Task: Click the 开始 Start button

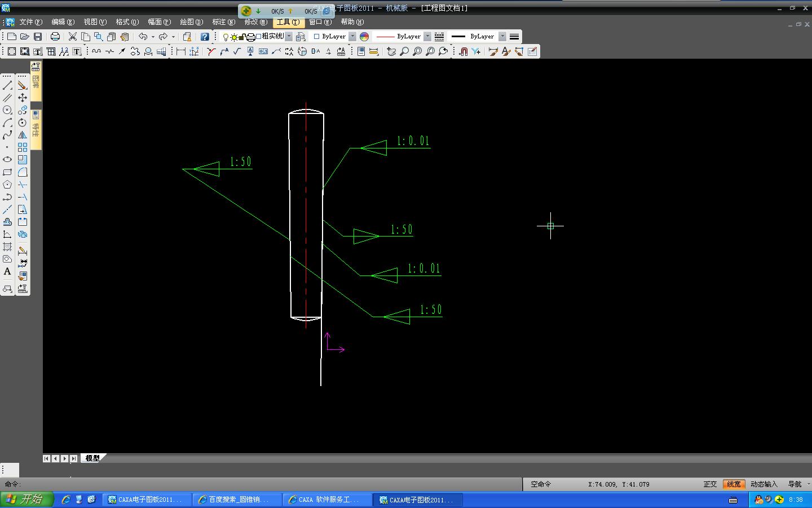Action: pos(27,500)
